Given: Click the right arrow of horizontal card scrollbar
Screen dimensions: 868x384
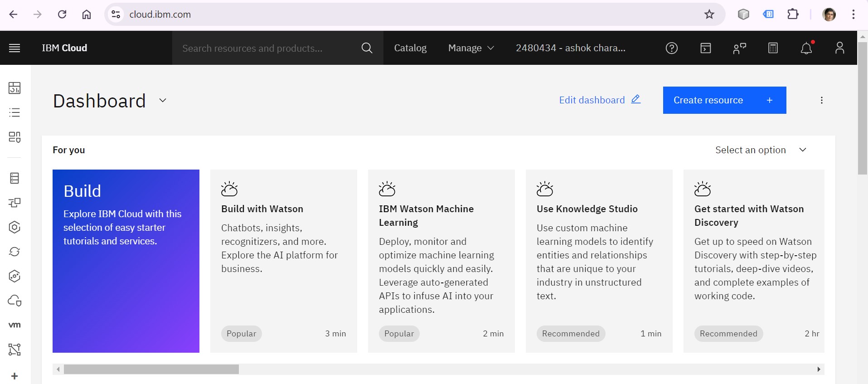Looking at the screenshot, I should click(x=819, y=369).
